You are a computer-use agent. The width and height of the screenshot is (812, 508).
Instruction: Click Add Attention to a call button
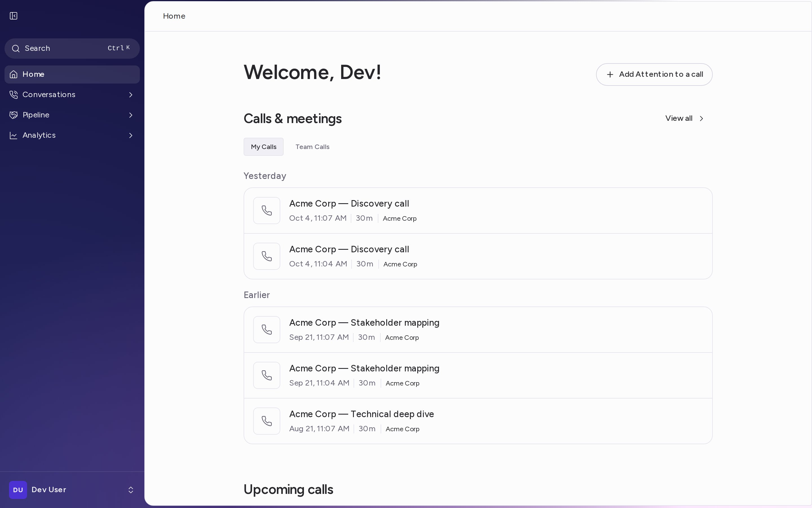(x=654, y=74)
